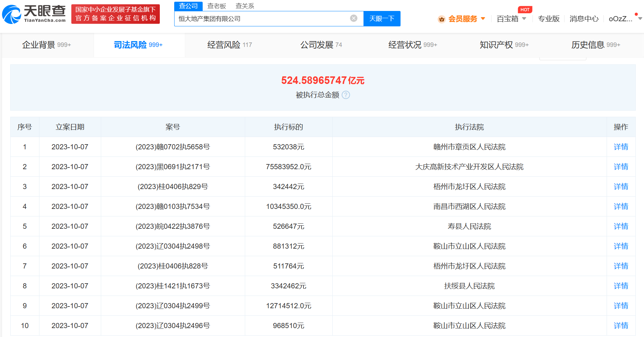View 详情 for case (2023)赣0103执7534号

coord(621,207)
